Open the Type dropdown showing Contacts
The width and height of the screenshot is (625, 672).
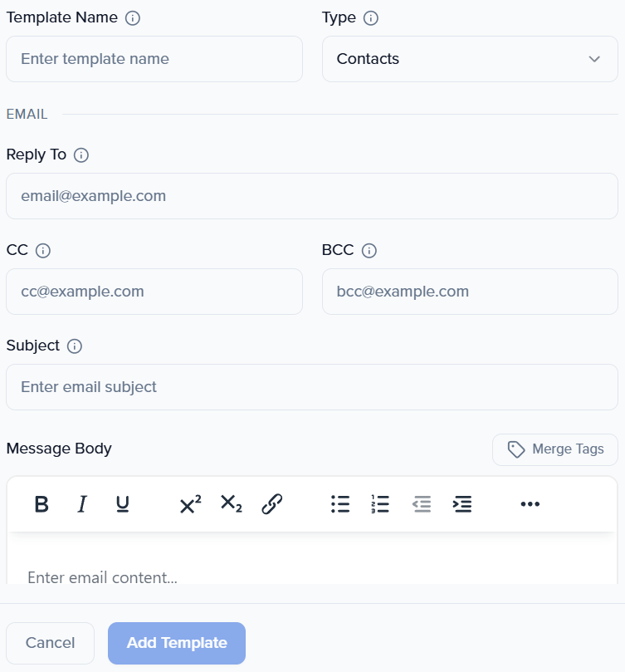tap(470, 59)
